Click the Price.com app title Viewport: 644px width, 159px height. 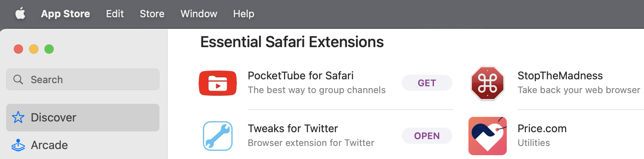pyautogui.click(x=542, y=128)
